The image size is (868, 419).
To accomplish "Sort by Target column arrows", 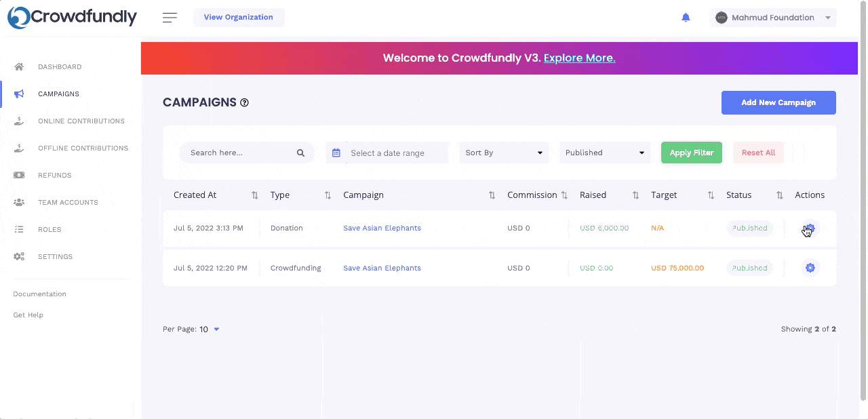I will point(711,195).
